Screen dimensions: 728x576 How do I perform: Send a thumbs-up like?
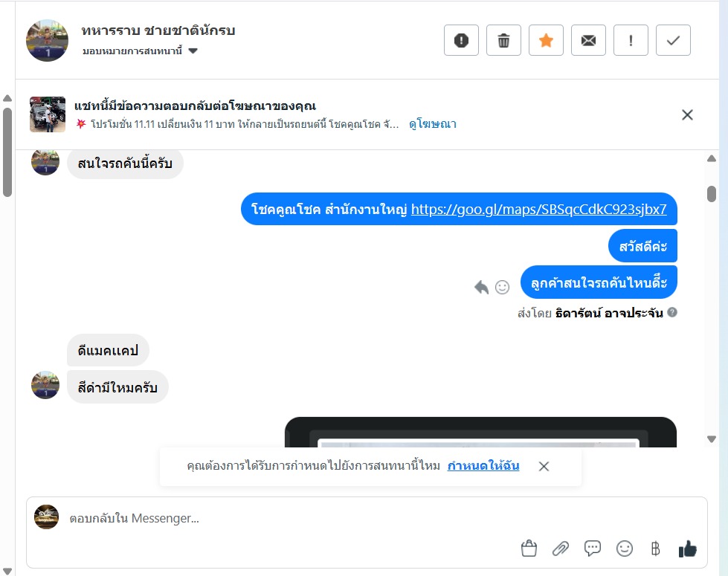[x=687, y=549]
